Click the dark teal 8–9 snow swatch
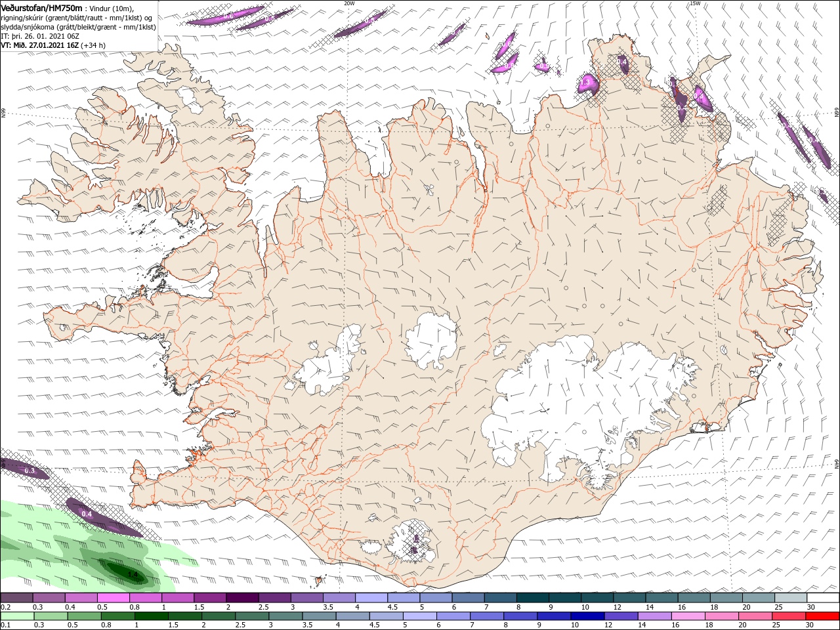840x630 pixels. (x=532, y=598)
